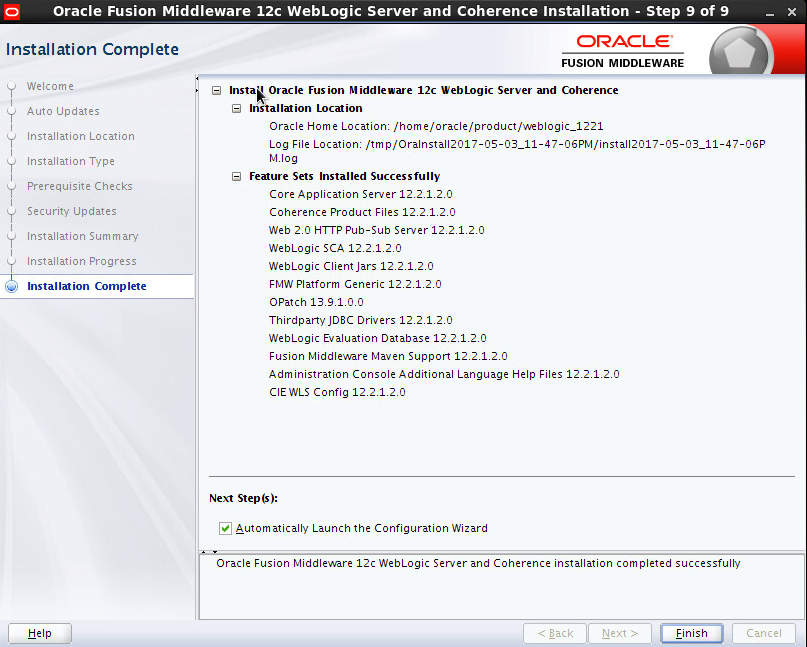
Task: Select the OPatch 13.9.1.0.0 feature entry
Action: point(316,302)
